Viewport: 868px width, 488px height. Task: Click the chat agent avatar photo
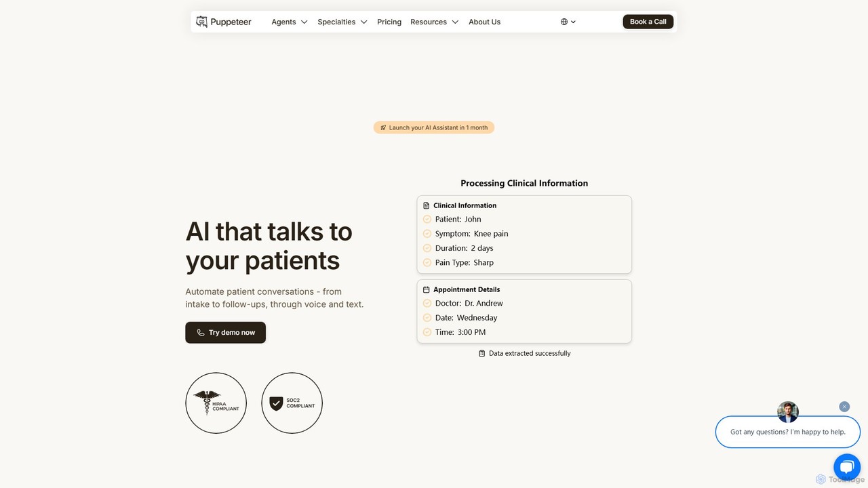tap(788, 411)
